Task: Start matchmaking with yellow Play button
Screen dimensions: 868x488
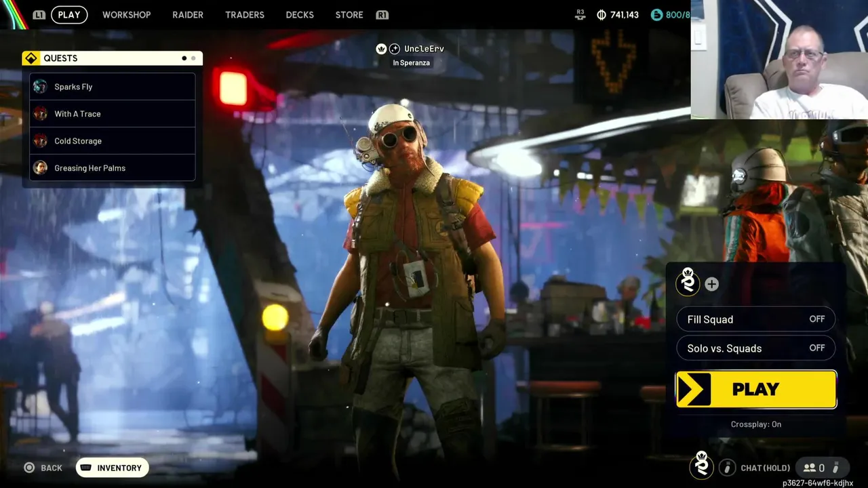Action: 756,390
